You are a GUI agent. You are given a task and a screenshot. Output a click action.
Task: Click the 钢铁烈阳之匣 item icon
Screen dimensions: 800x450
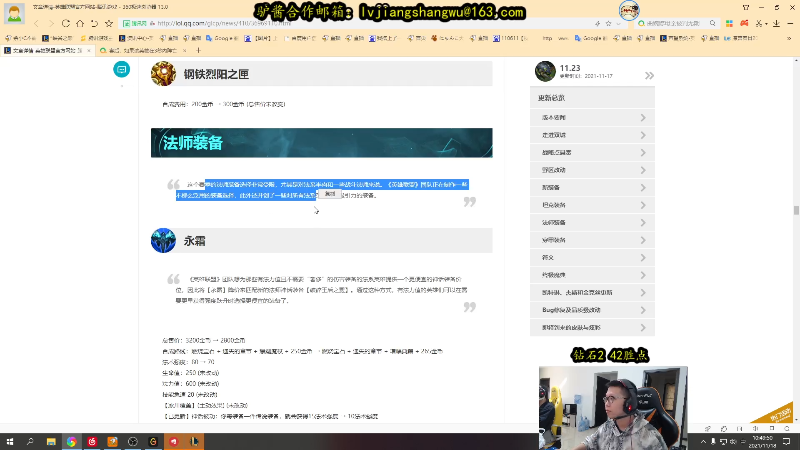(x=163, y=74)
